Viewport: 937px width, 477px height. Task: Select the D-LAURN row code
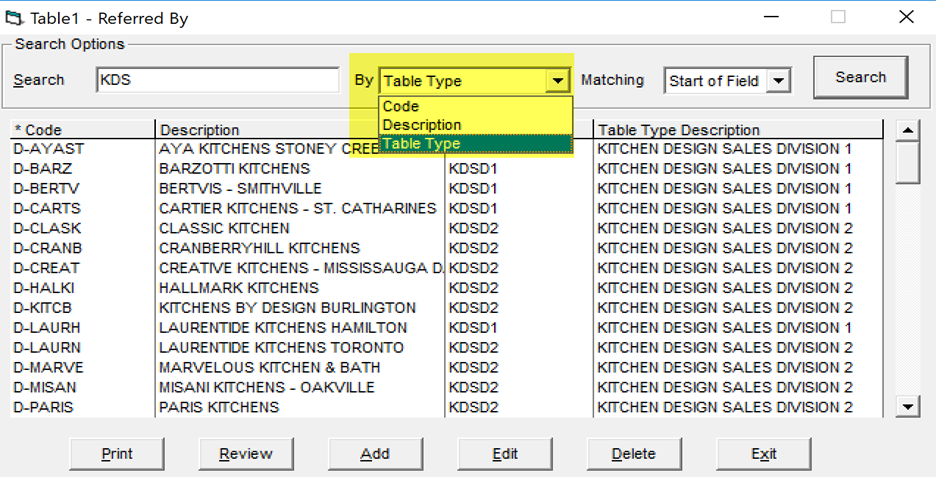[x=47, y=347]
